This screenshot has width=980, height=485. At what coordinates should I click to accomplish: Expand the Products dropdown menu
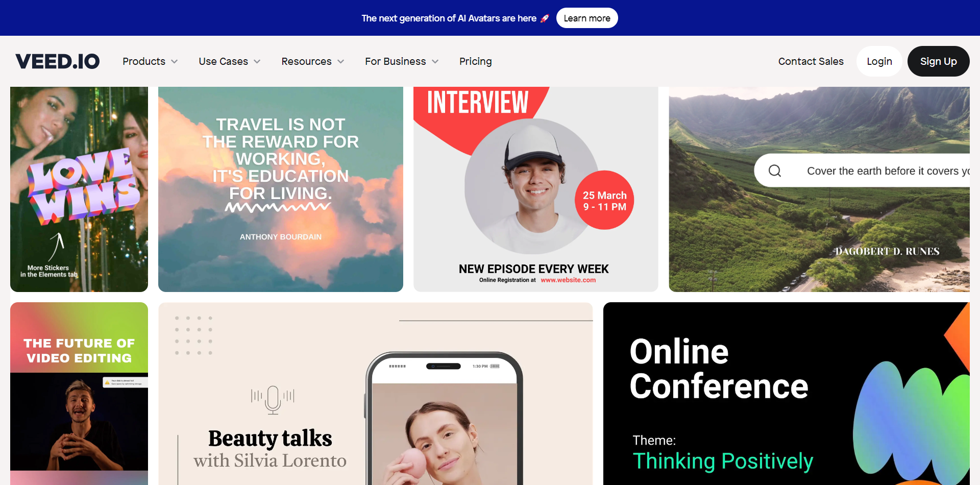click(150, 61)
